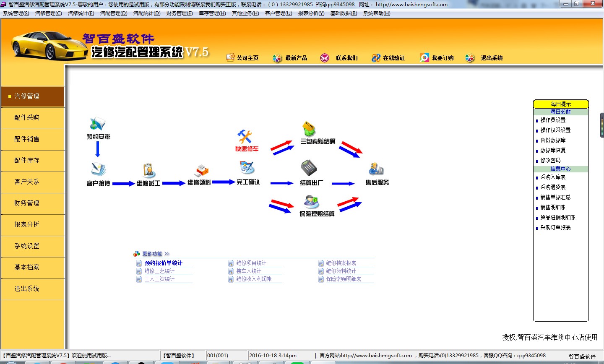The height and width of the screenshot is (364, 604).
Task: Click 采购入库表 in info center
Action: [x=553, y=177]
